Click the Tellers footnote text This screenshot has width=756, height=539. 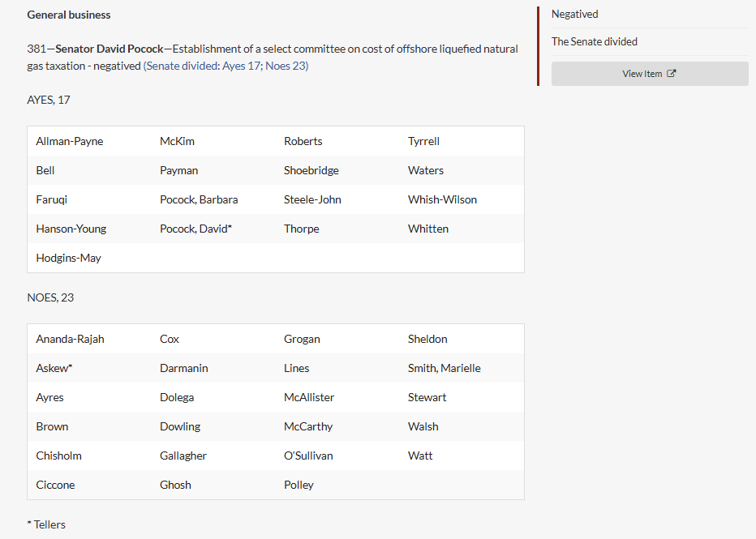46,524
